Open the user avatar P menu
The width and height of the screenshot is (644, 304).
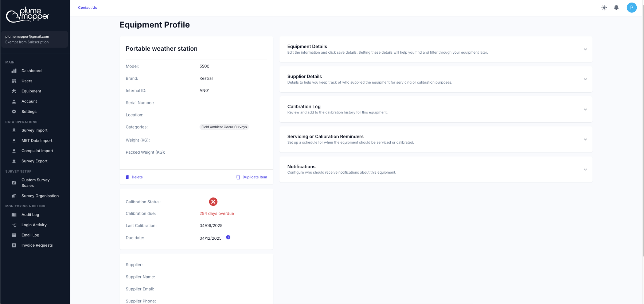point(632,8)
